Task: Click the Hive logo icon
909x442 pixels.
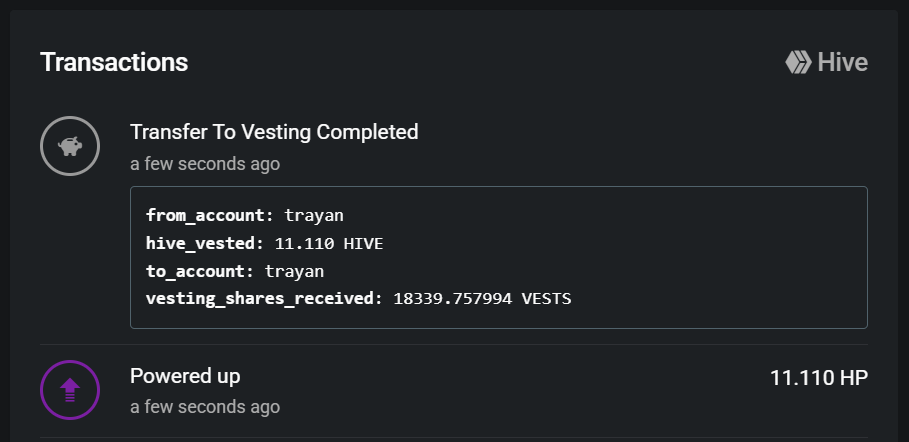Action: pyautogui.click(x=798, y=63)
